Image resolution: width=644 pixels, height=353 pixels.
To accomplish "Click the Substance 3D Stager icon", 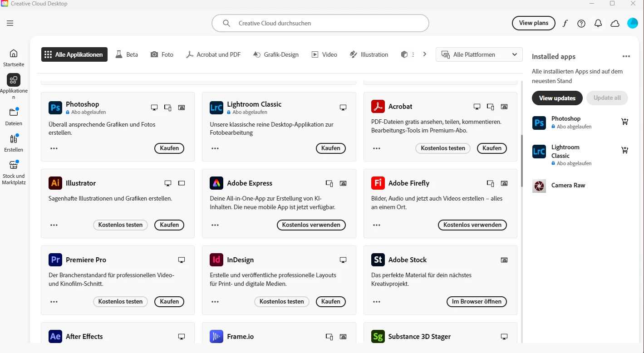I will 378,336.
